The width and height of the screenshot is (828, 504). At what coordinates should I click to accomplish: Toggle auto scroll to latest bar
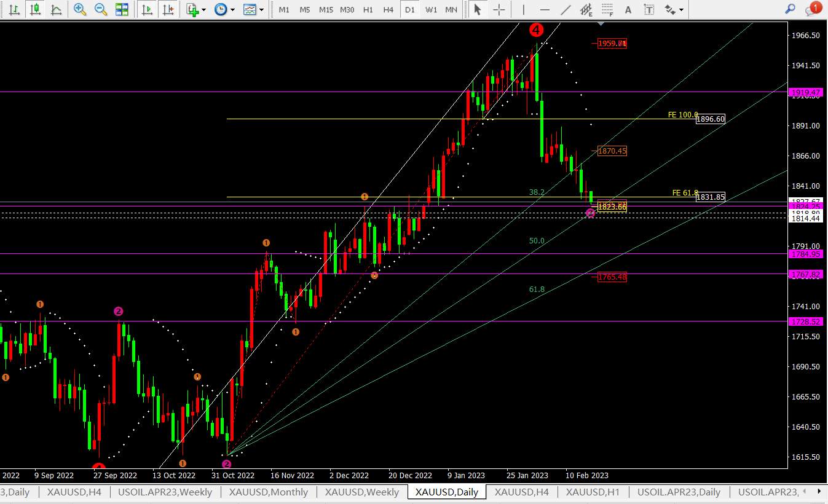pos(147,9)
